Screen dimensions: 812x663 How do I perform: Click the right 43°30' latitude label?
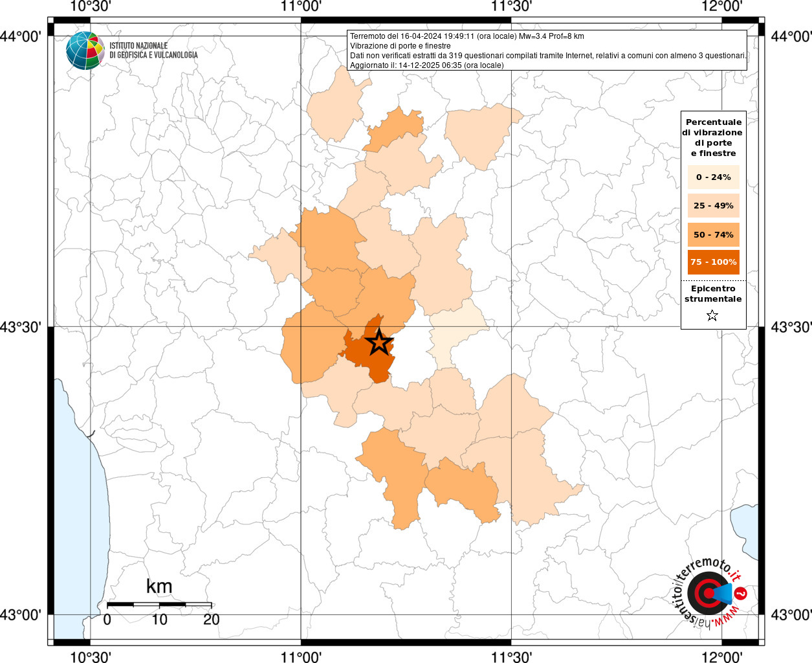(791, 326)
